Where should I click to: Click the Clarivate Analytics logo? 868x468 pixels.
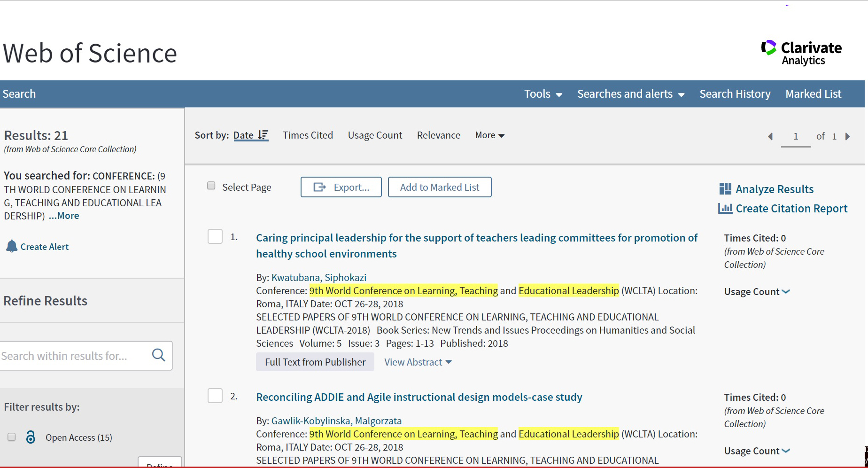tap(801, 53)
